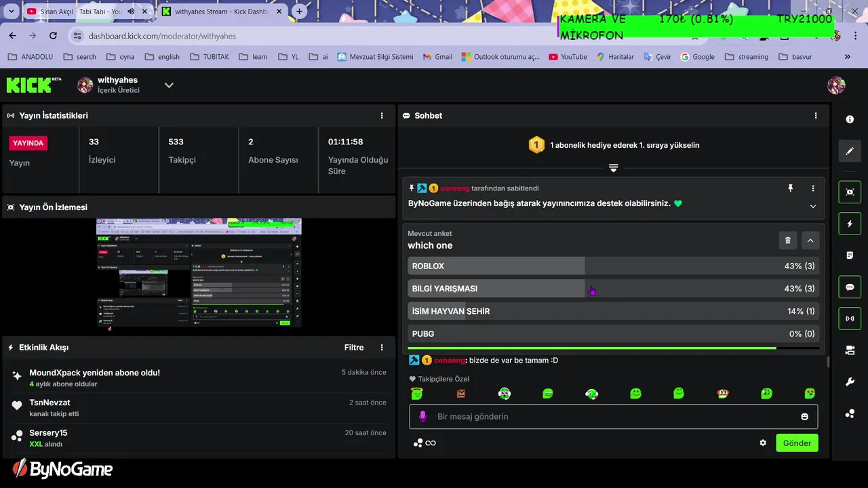Show more bookmarks with double chevron
The width and height of the screenshot is (868, 488).
point(847,57)
